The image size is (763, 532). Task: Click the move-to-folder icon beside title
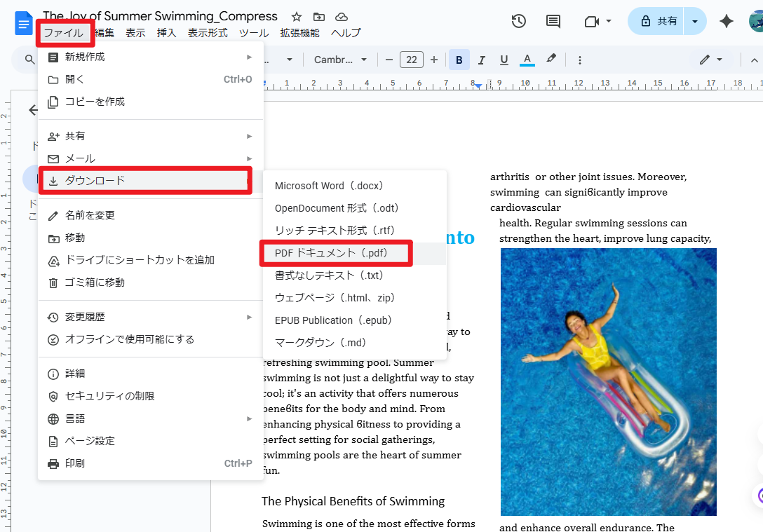[318, 17]
